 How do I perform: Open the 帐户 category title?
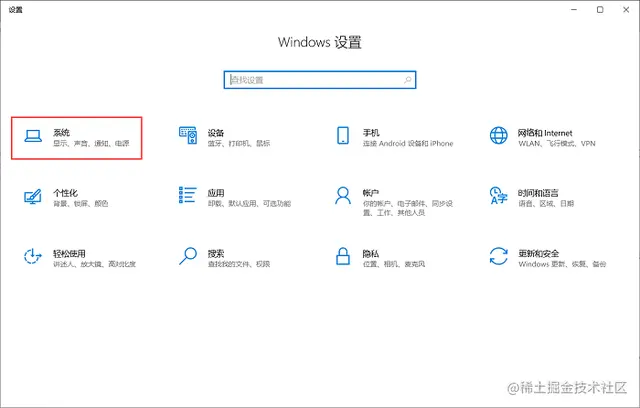click(371, 193)
